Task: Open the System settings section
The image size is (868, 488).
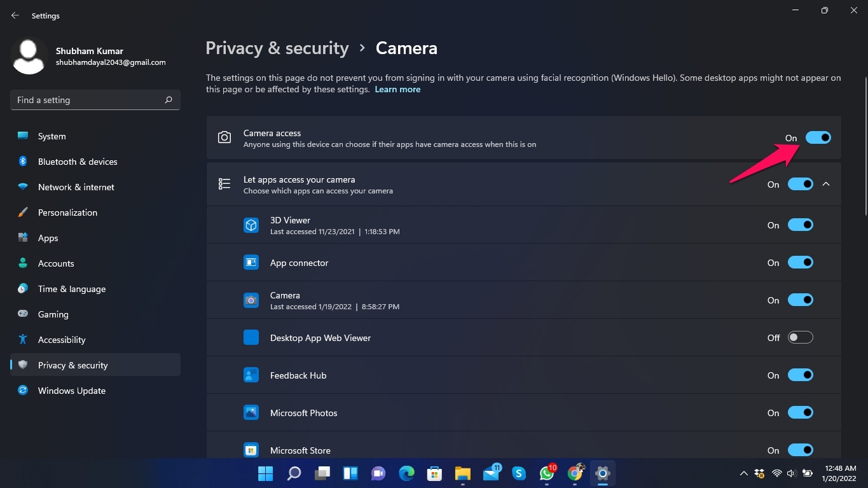Action: (51, 136)
